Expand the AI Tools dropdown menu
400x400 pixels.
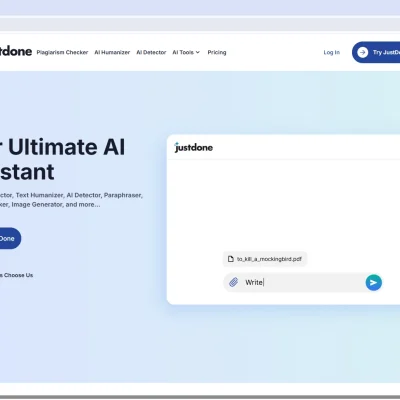tap(186, 52)
